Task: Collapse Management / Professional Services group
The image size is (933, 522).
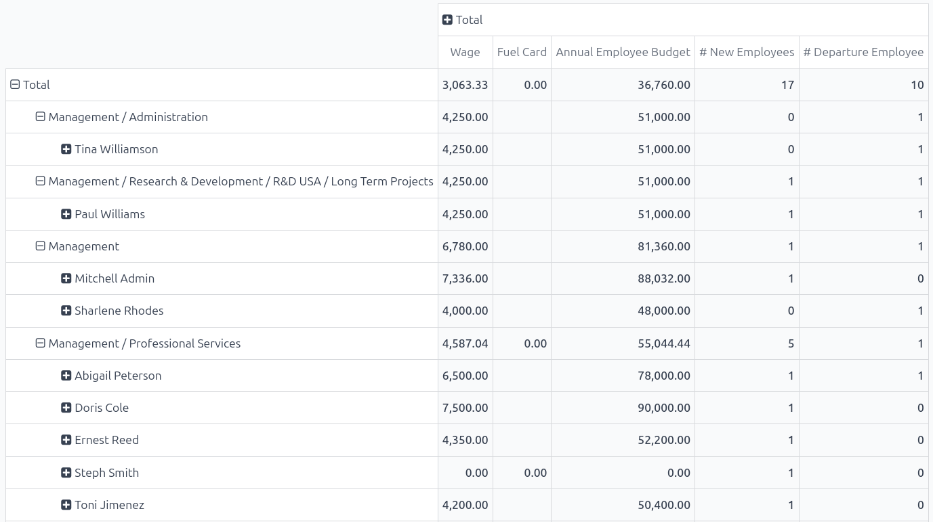Action: (x=41, y=344)
